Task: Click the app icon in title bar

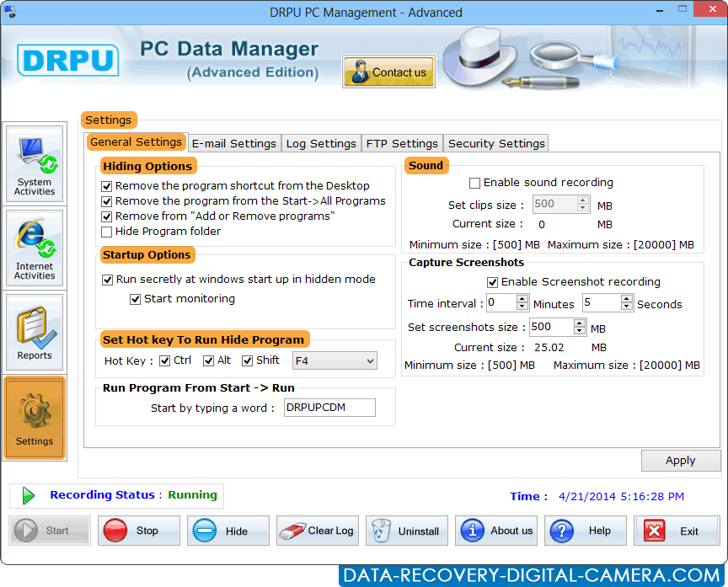Action: (x=10, y=12)
